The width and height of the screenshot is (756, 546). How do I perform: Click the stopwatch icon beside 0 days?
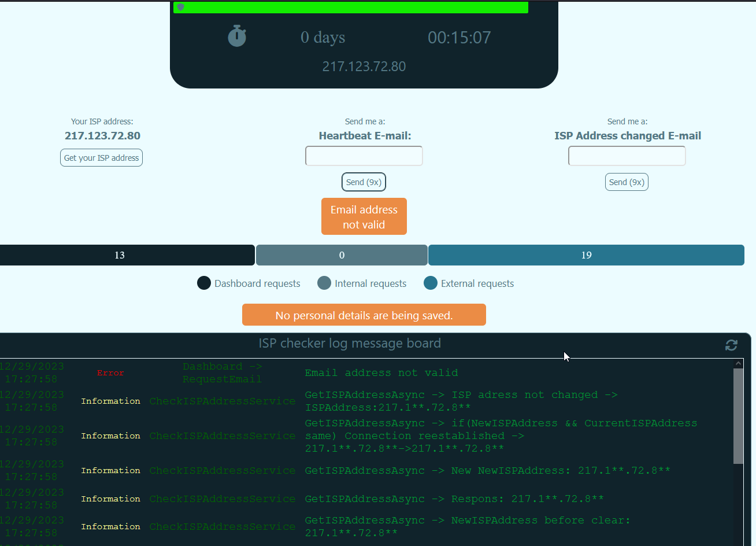pyautogui.click(x=237, y=36)
